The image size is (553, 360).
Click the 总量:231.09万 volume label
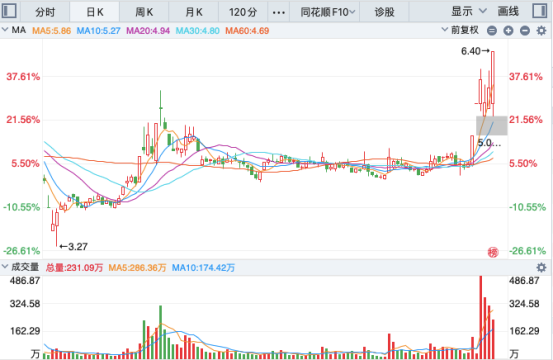(74, 268)
